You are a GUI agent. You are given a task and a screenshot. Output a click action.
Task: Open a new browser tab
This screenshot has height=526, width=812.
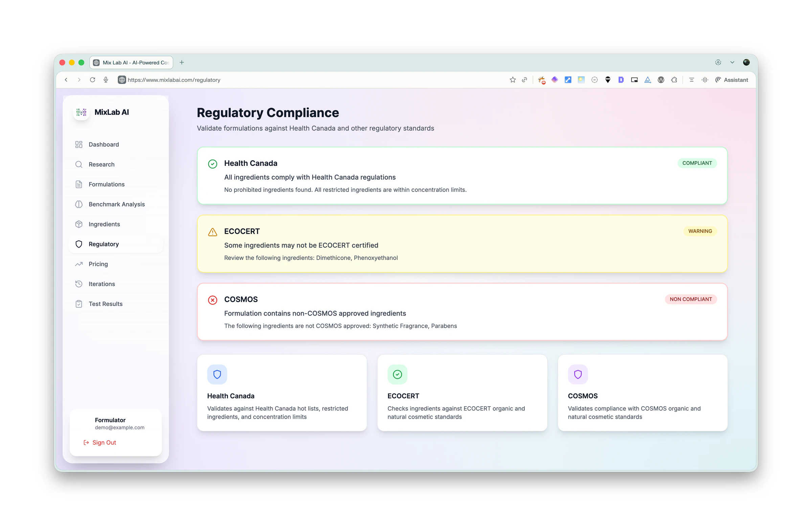pyautogui.click(x=182, y=63)
